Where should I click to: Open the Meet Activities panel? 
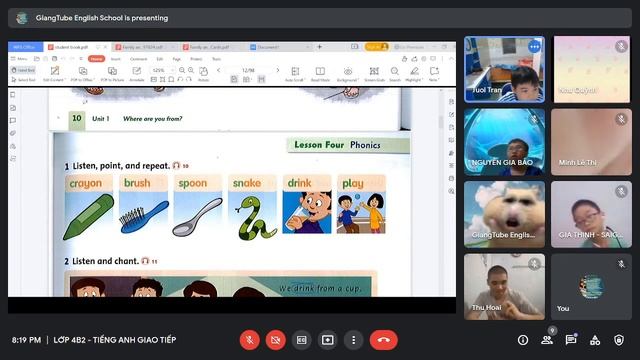pyautogui.click(x=595, y=340)
